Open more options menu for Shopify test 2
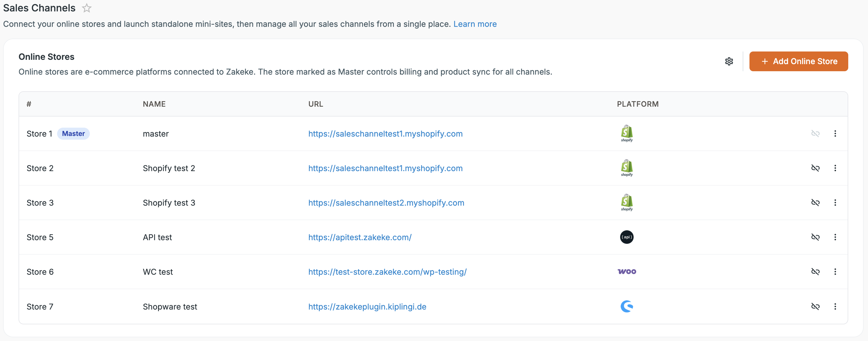 835,168
